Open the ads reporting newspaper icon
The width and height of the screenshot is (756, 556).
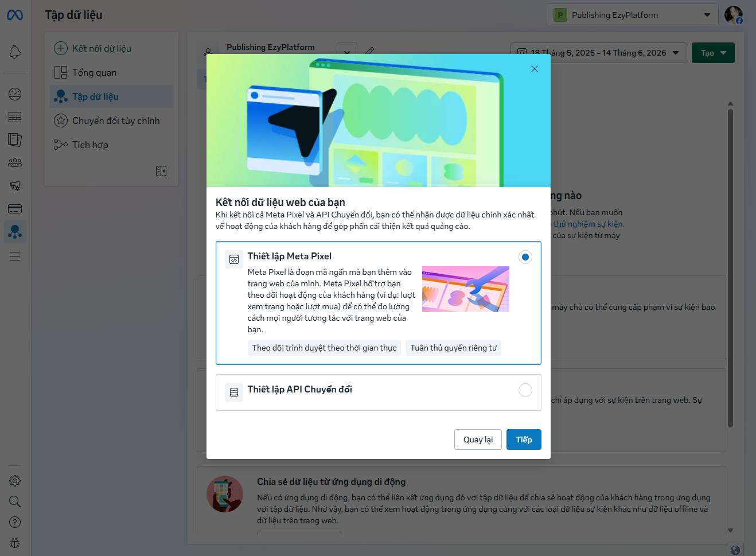[15, 139]
